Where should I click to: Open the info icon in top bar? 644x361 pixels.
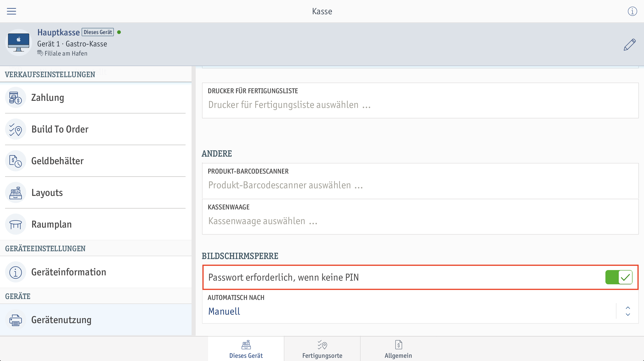[x=632, y=11]
